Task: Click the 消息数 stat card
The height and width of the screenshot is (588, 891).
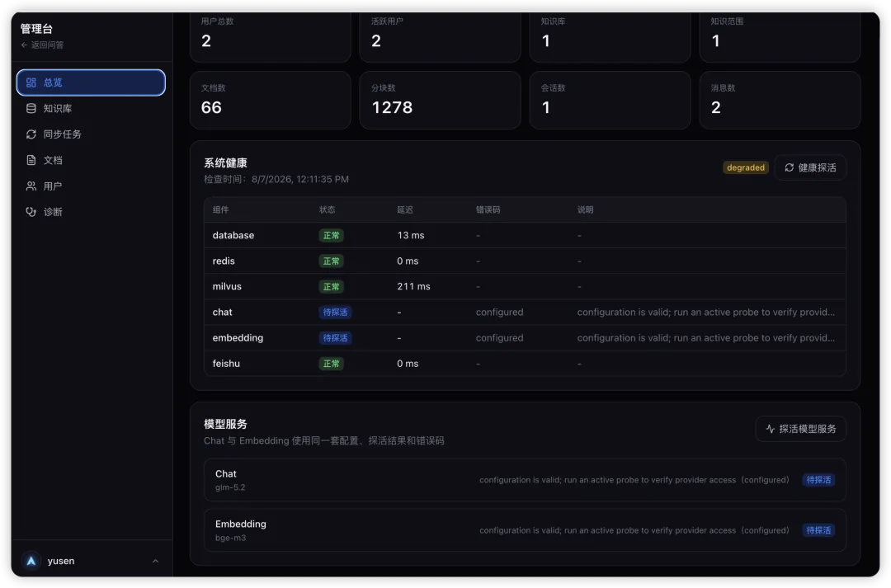Action: pos(780,100)
